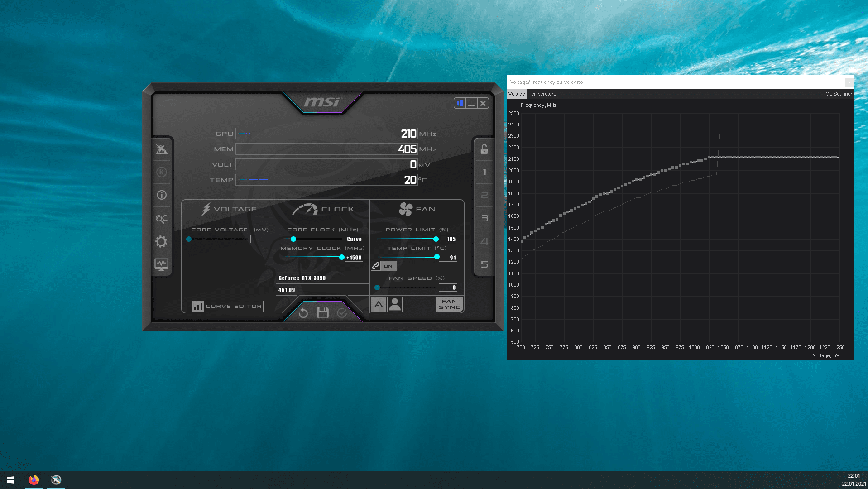868x489 pixels.
Task: Open the hardware monitor icon
Action: 162,264
